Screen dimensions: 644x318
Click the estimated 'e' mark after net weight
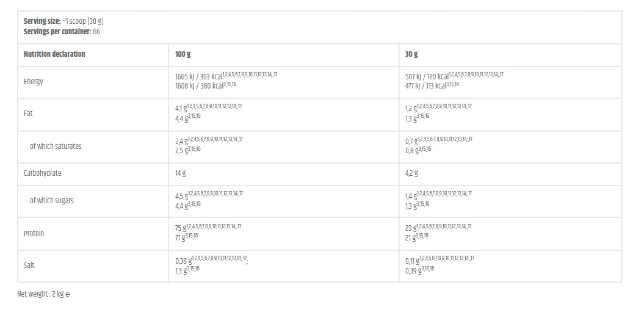pyautogui.click(x=68, y=294)
